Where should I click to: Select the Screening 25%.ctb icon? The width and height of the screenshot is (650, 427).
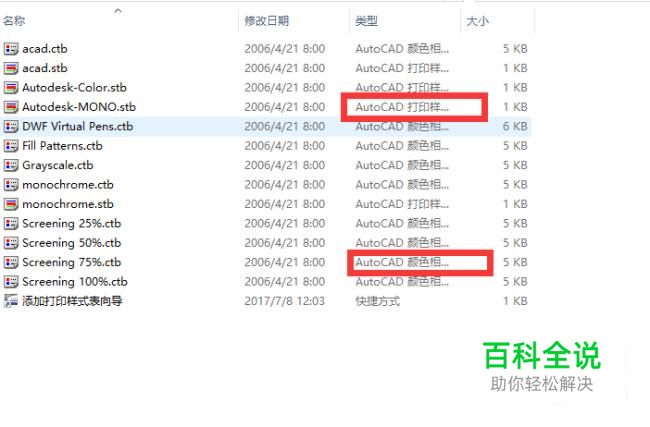pos(11,224)
